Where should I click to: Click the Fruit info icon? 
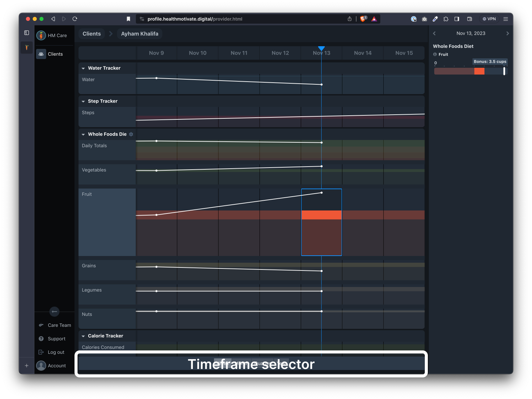[435, 54]
